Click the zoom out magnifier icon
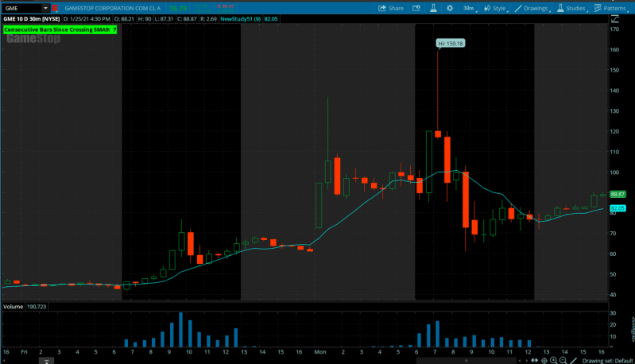635x364 pixels. click(563, 360)
